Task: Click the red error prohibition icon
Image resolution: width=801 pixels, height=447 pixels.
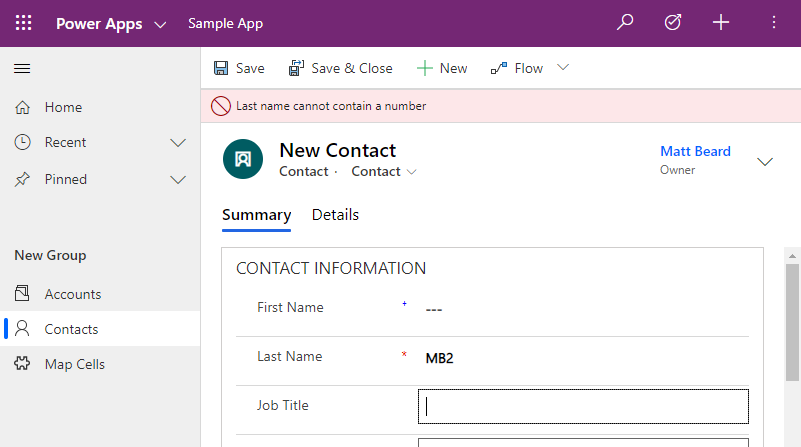Action: [221, 106]
